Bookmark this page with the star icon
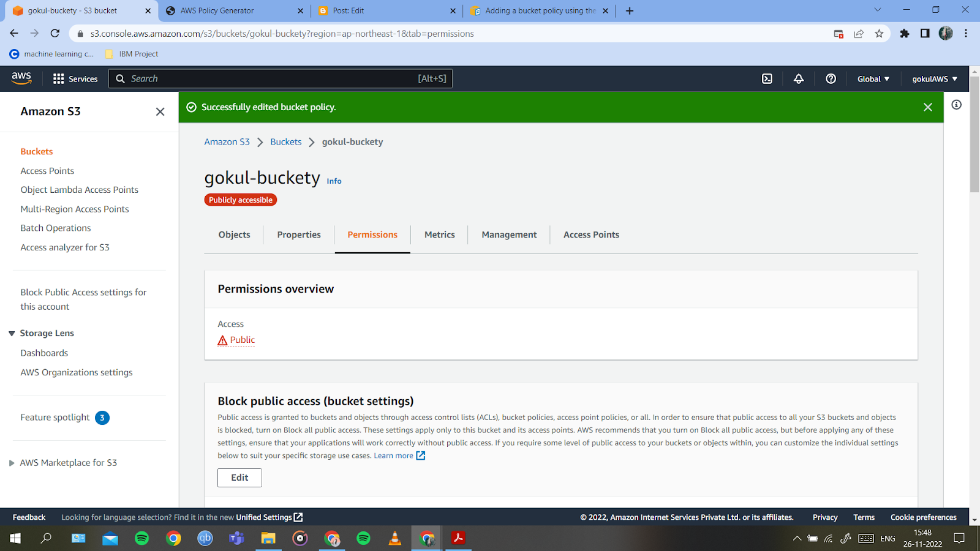 pos(879,34)
